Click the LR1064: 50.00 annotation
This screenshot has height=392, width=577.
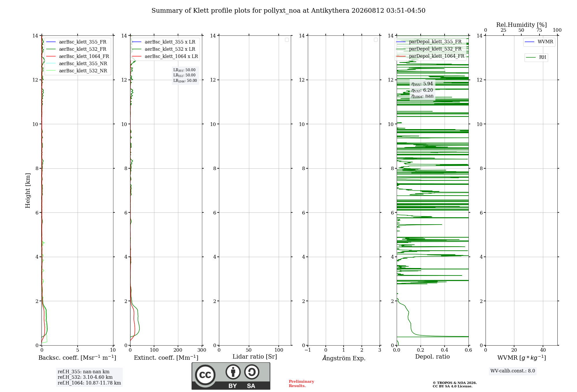pyautogui.click(x=185, y=81)
